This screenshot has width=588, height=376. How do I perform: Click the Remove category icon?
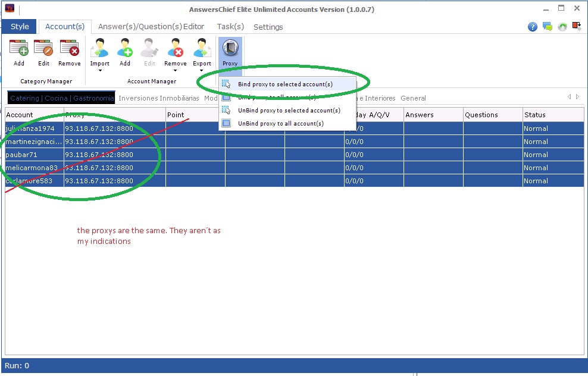pyautogui.click(x=70, y=52)
